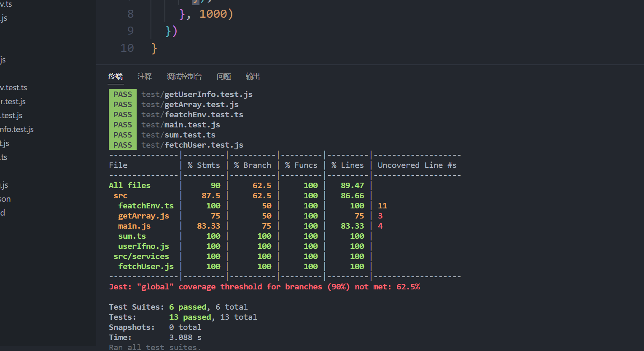The width and height of the screenshot is (644, 351).
Task: Select fetchUser.js coverage row name
Action: [x=146, y=267]
